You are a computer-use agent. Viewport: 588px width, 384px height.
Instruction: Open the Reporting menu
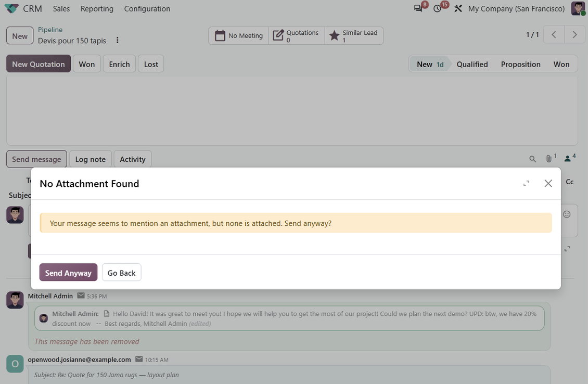[97, 9]
